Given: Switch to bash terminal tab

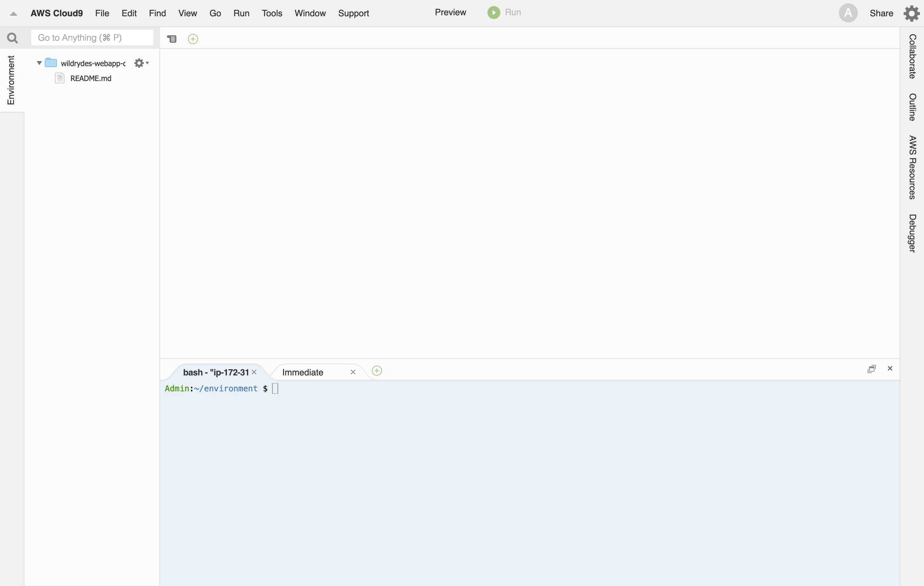Looking at the screenshot, I should 216,372.
